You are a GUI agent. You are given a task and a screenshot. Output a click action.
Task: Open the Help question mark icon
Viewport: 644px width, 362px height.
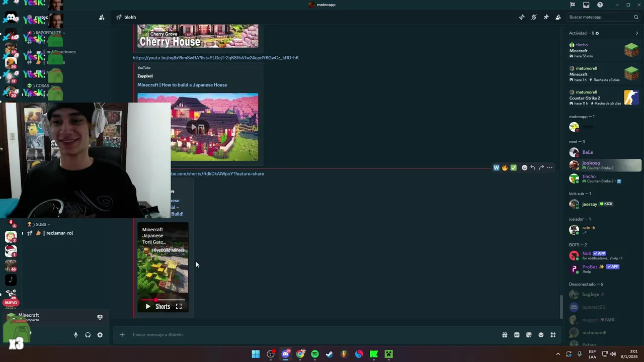(600, 5)
